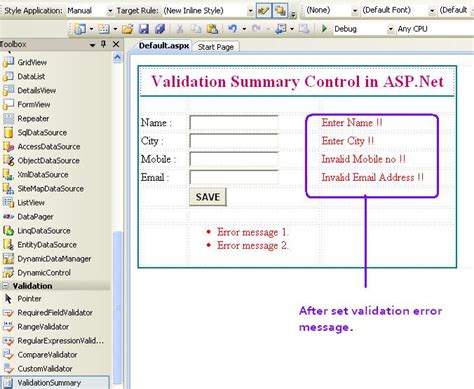The width and height of the screenshot is (474, 389).
Task: Open New Project dropdown arrow
Action: (91, 29)
